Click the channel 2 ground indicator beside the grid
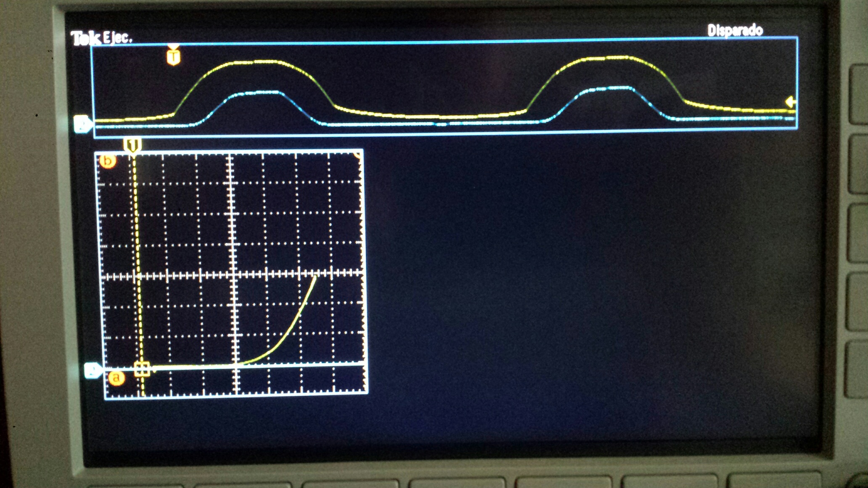The height and width of the screenshot is (488, 868). coord(93,370)
